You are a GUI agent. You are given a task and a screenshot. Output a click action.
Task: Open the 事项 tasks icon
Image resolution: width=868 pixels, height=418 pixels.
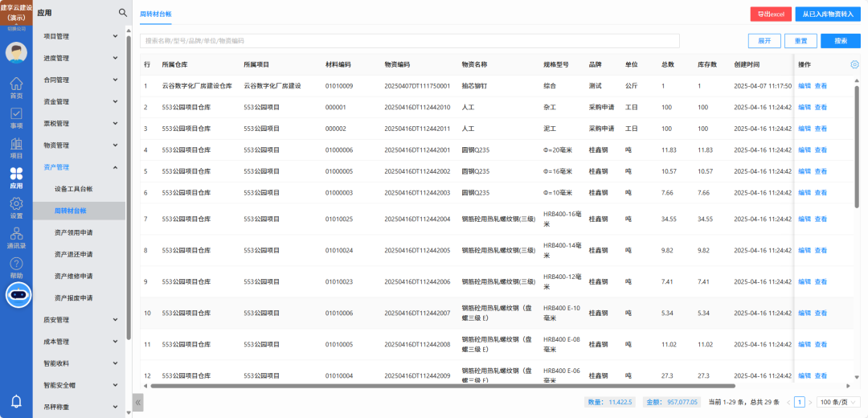pos(16,118)
